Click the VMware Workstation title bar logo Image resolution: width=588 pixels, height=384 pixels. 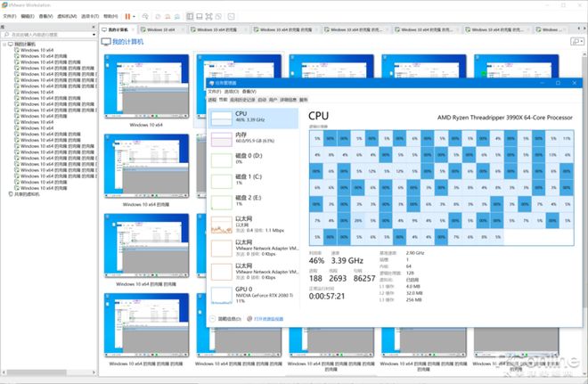4,4
